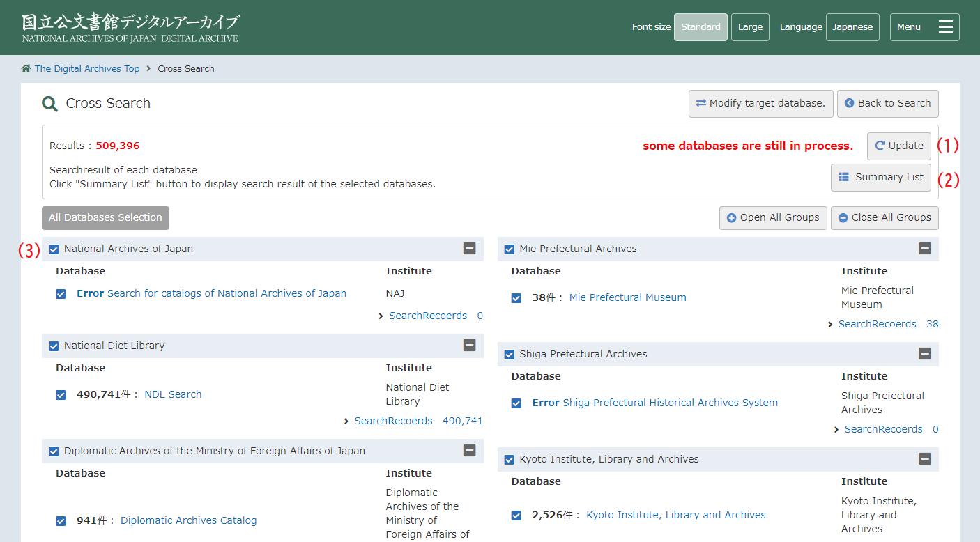Screen dimensions: 980x542
Task: Click Cross Search breadcrumb text
Action: 186,68
